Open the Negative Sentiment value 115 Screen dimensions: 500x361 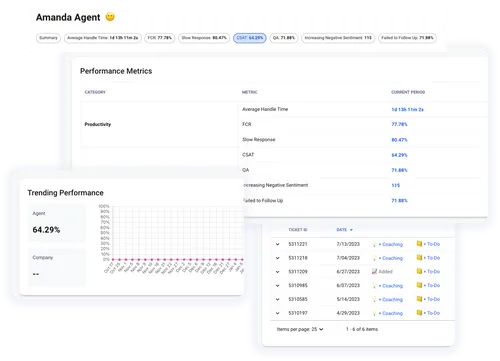pos(396,185)
